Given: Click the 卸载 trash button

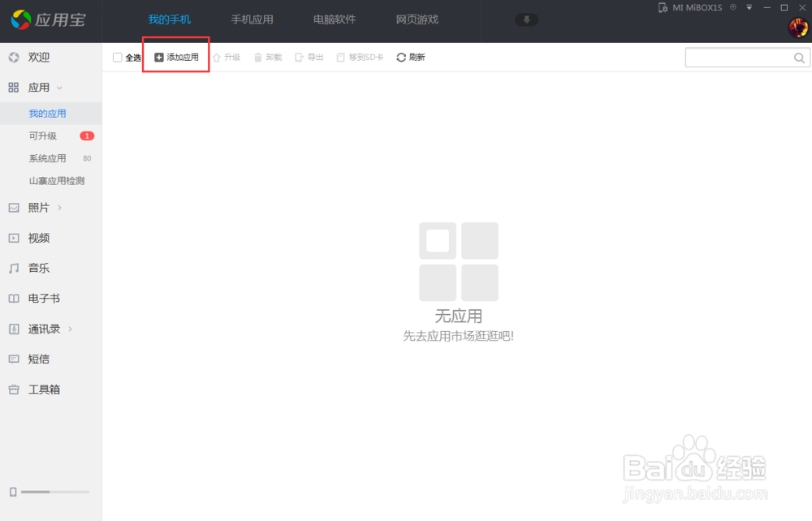Looking at the screenshot, I should 268,58.
